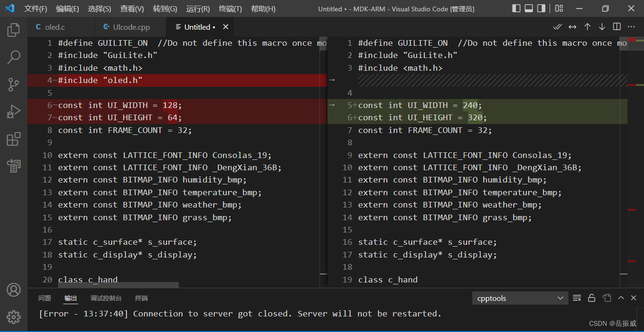644x332 pixels.
Task: Maximize the panel with the chevron
Action: [x=621, y=298]
